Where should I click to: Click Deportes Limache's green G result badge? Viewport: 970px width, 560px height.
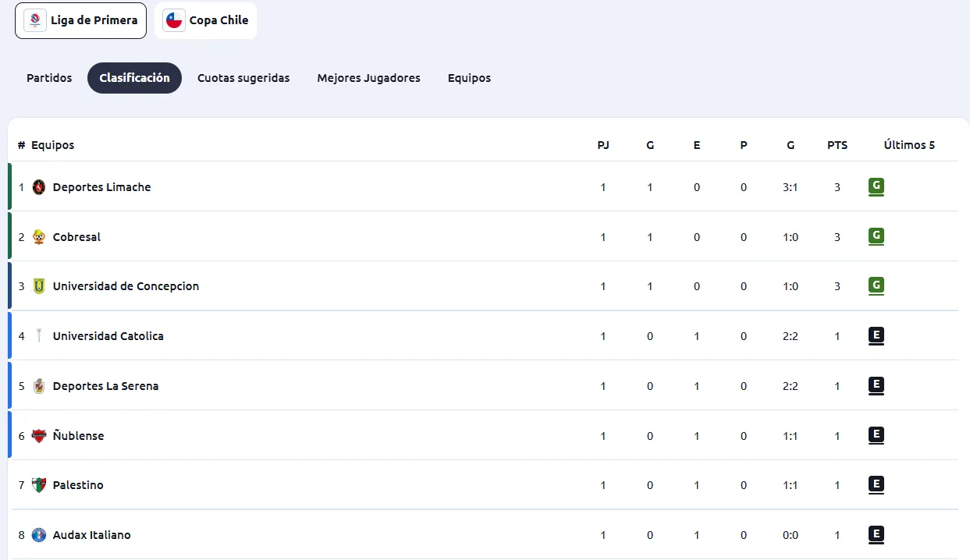pyautogui.click(x=876, y=186)
